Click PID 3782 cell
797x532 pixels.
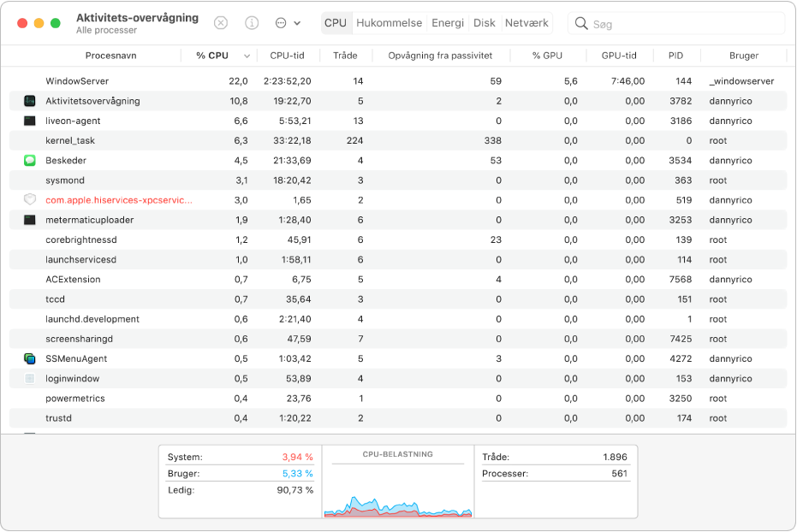pos(681,101)
